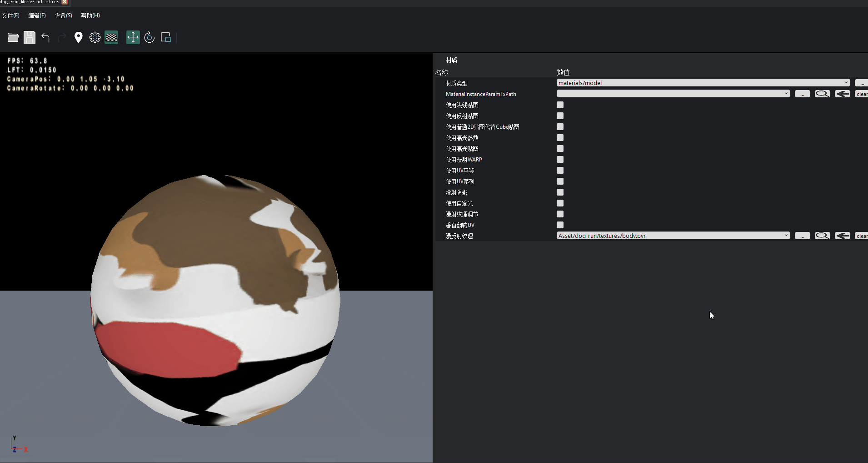Select the scale tool
Screen dimensions: 868x463
pyautogui.click(x=166, y=37)
